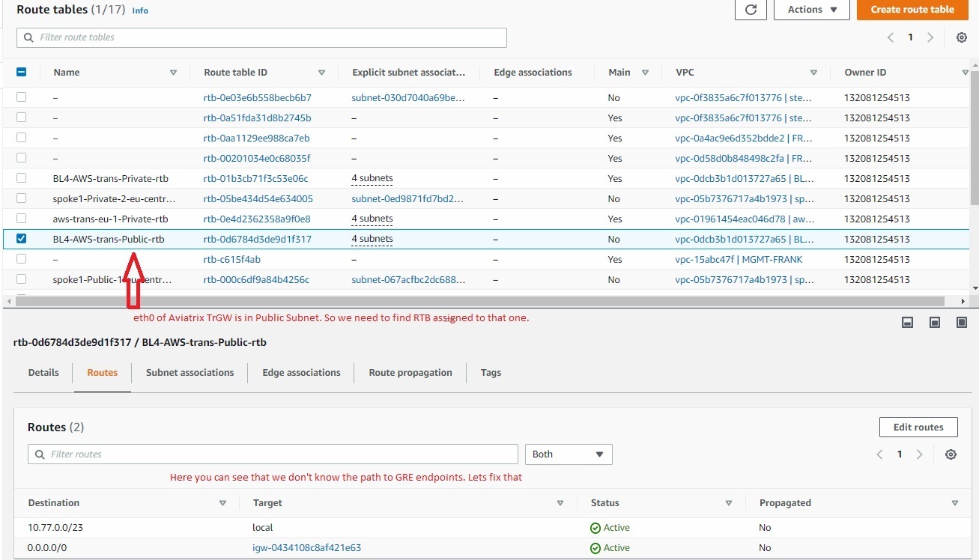Click the Edit routes button
The height and width of the screenshot is (560, 979).
pyautogui.click(x=918, y=427)
